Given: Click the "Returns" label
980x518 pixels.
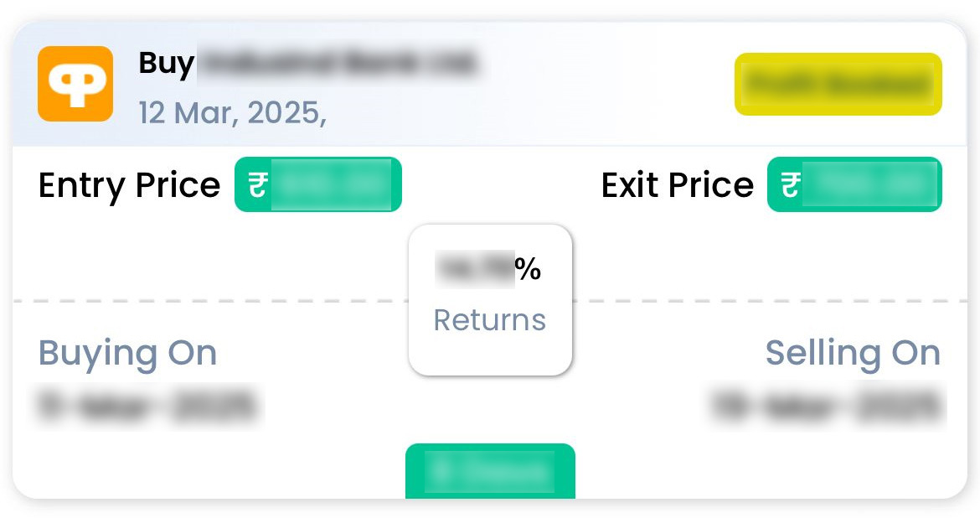Looking at the screenshot, I should tap(490, 320).
